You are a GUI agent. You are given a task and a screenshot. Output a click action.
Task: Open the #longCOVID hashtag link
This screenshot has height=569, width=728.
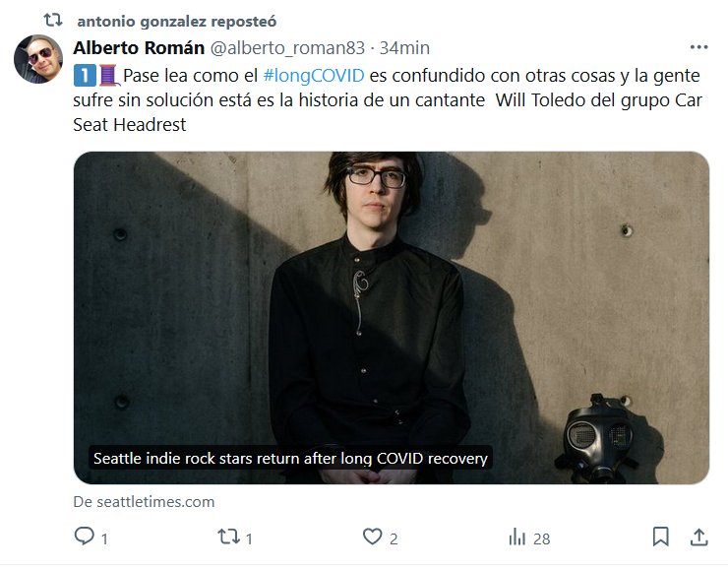click(x=314, y=75)
